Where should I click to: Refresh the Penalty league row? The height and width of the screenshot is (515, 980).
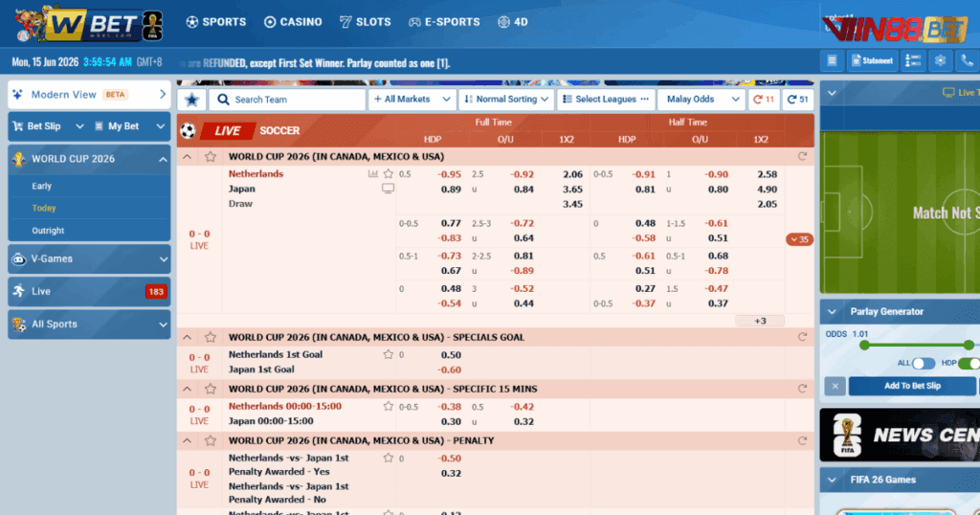[803, 440]
